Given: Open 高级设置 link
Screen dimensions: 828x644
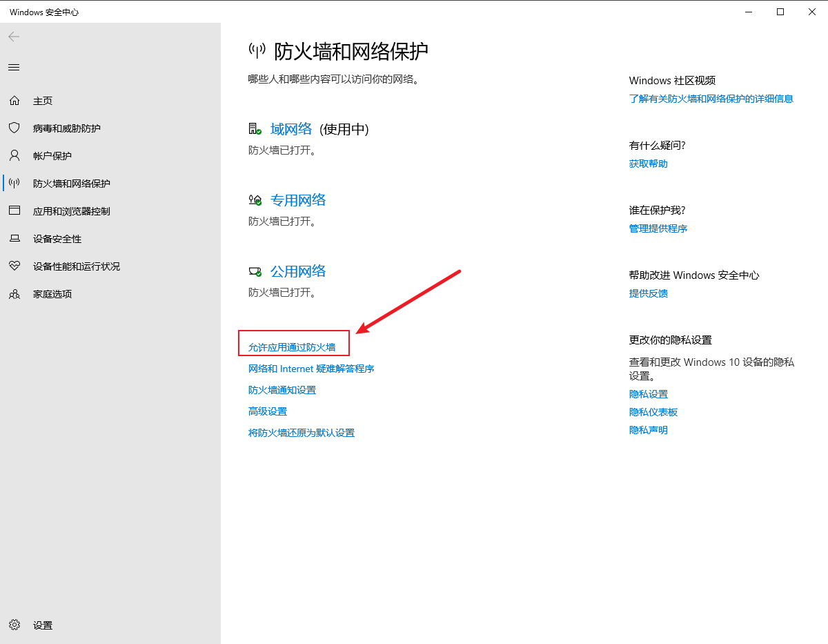Looking at the screenshot, I should click(268, 411).
